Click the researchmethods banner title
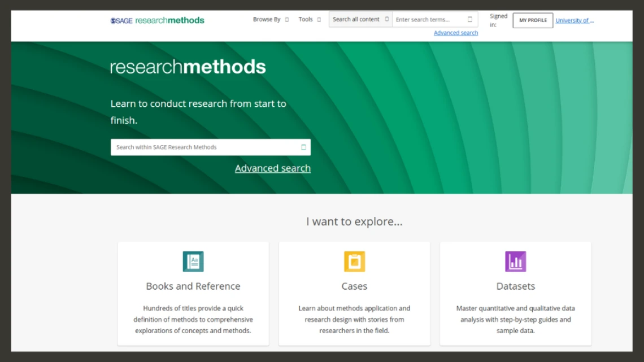This screenshot has height=362, width=644. [188, 67]
